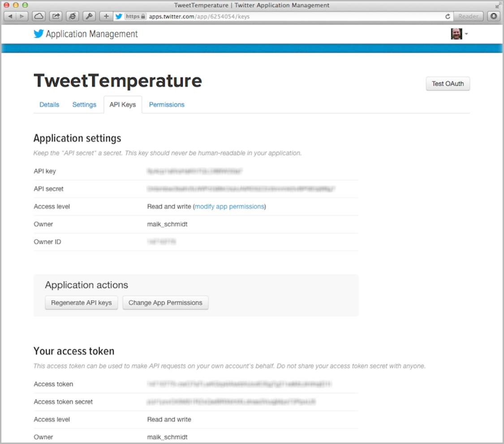Click the Reader button in address bar
The height and width of the screenshot is (444, 504).
(x=468, y=16)
